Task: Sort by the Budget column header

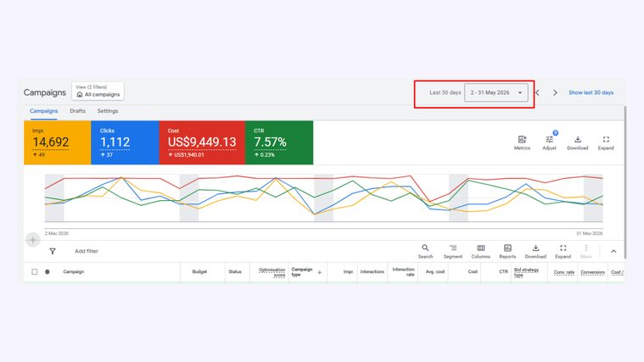Action: point(199,271)
